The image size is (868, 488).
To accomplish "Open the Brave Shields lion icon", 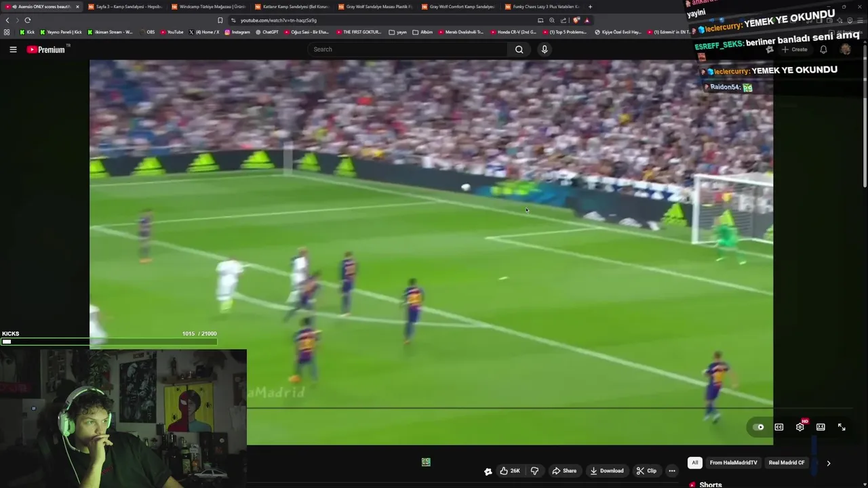I will point(576,20).
